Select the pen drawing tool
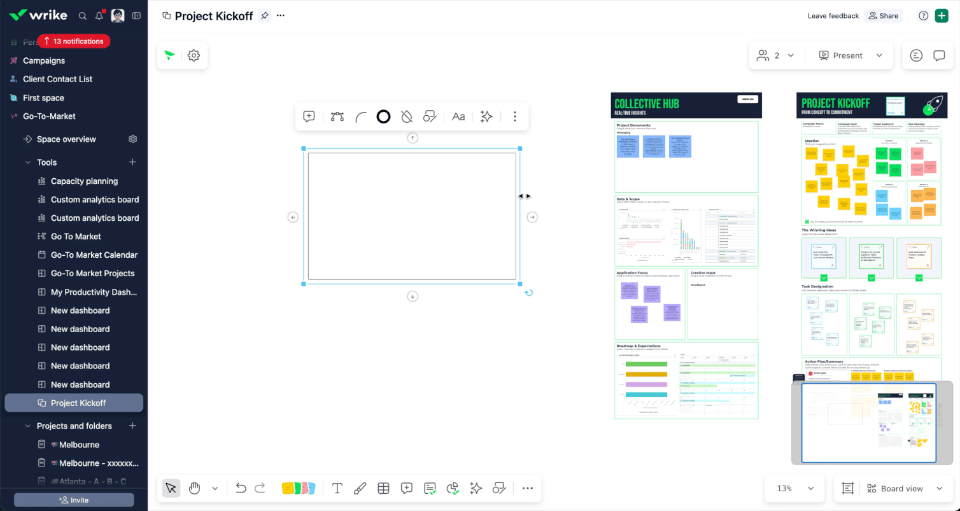The width and height of the screenshot is (960, 511). tap(360, 488)
